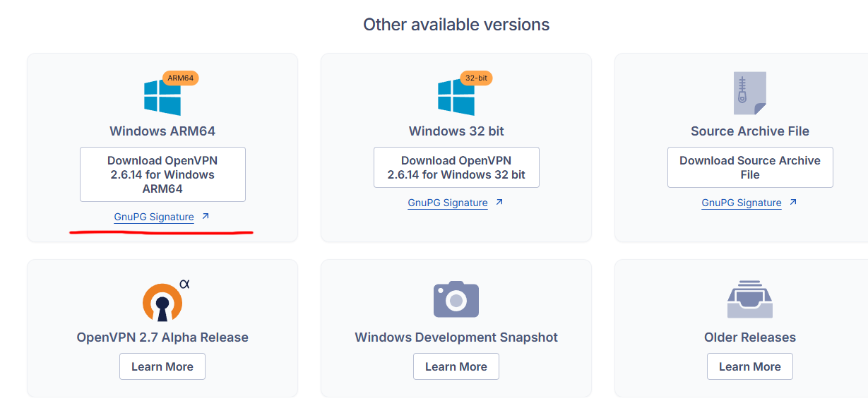Open the GnuPG Signature for Windows 32 bit
This screenshot has height=413, width=868.
pyautogui.click(x=447, y=203)
